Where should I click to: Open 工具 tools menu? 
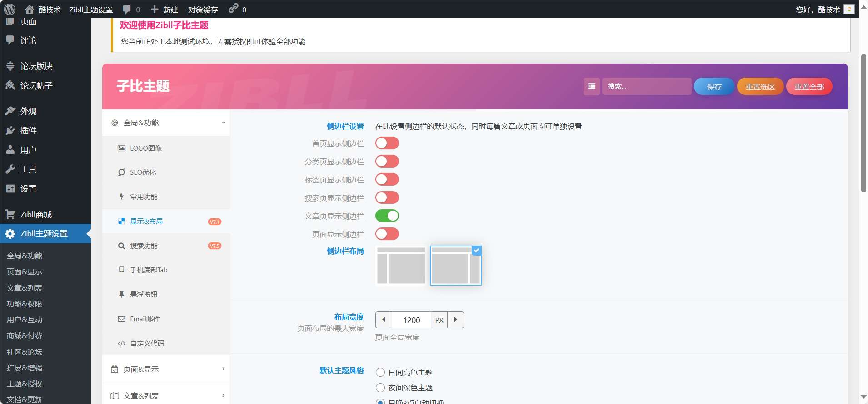28,169
